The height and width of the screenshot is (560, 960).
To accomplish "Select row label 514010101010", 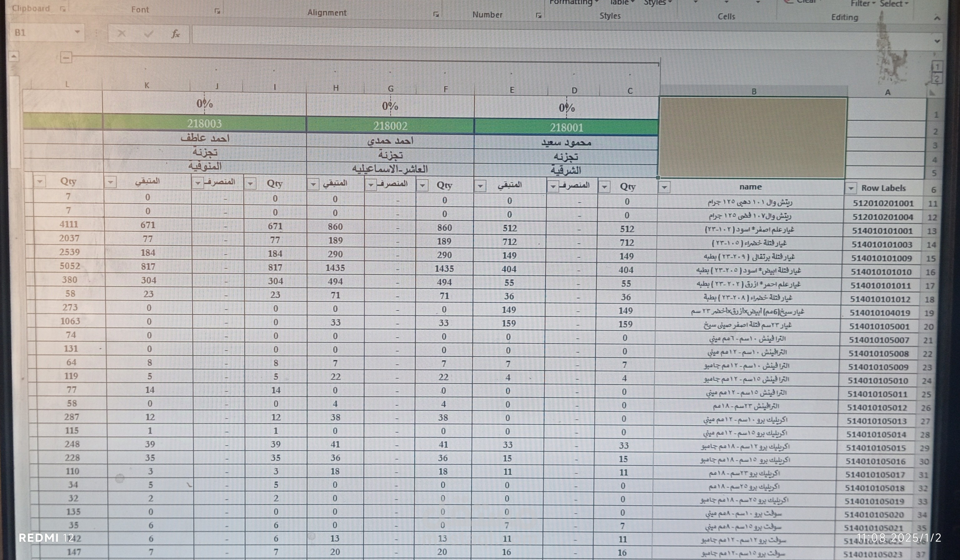I will [x=881, y=272].
